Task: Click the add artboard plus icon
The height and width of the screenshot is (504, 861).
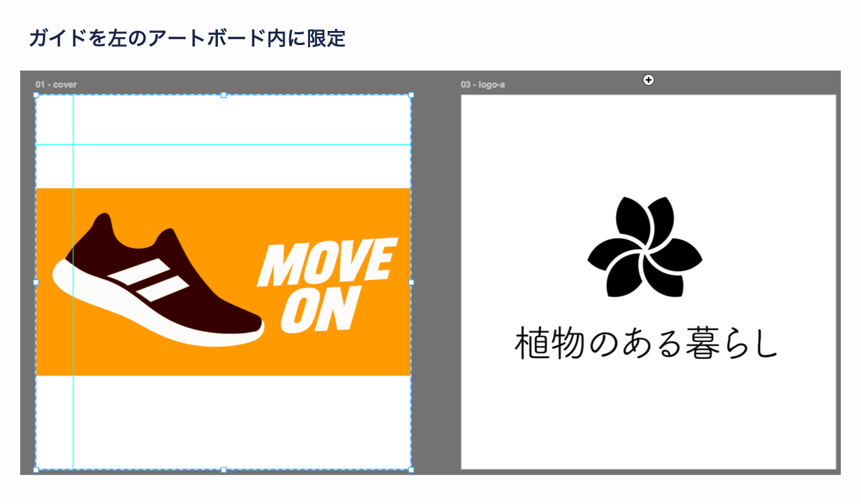Action: pos(648,80)
